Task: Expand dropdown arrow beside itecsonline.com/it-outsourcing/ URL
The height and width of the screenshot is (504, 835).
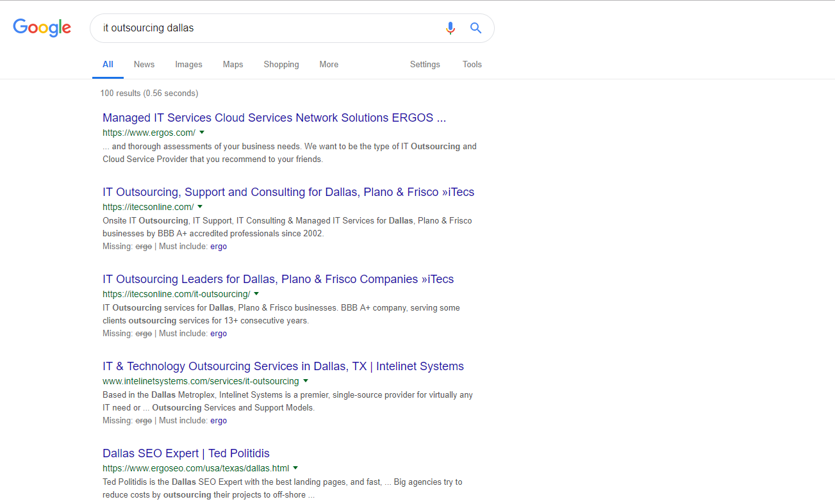Action: click(x=256, y=294)
